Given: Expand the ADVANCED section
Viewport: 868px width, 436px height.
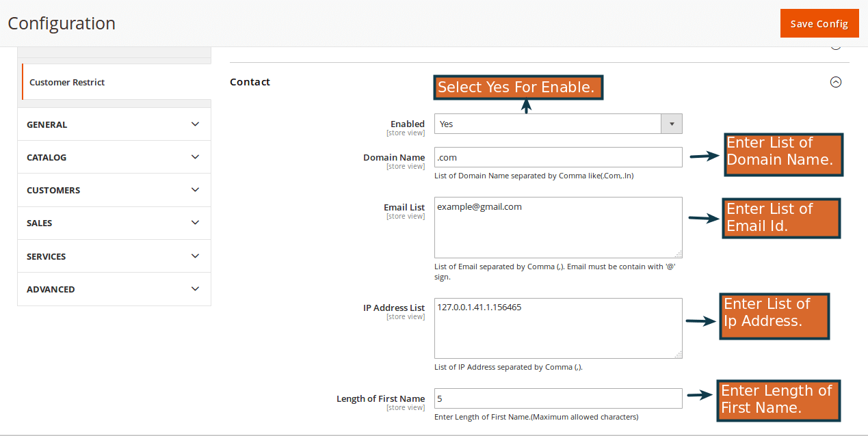Looking at the screenshot, I should click(x=114, y=289).
